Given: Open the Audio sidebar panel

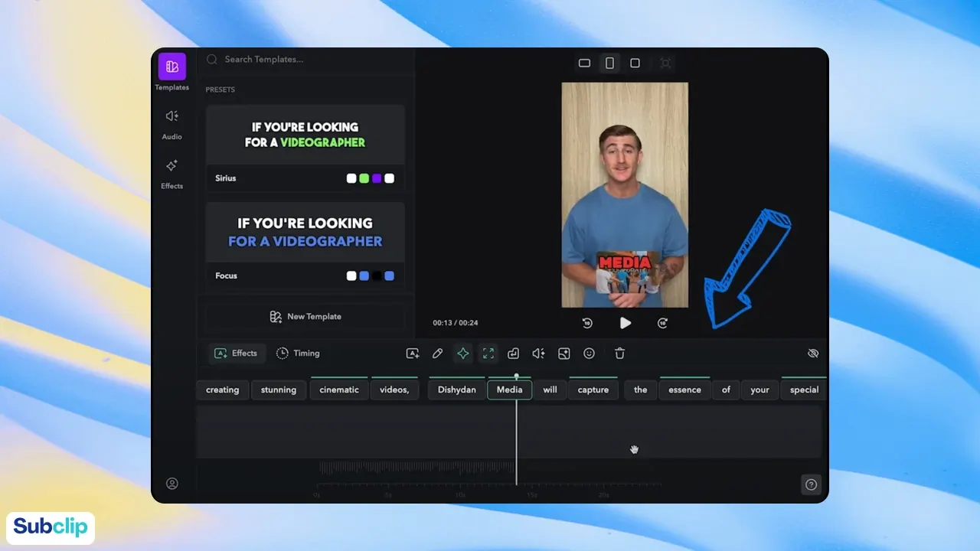Looking at the screenshot, I should pos(172,124).
